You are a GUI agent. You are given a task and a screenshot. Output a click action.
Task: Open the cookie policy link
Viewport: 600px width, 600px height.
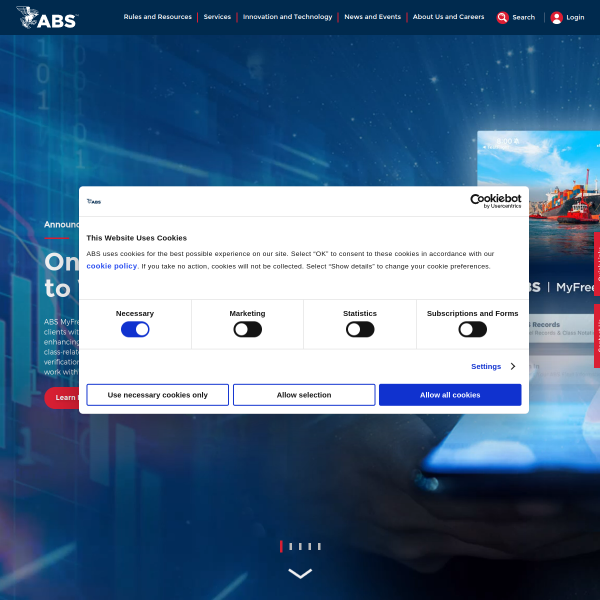112,266
